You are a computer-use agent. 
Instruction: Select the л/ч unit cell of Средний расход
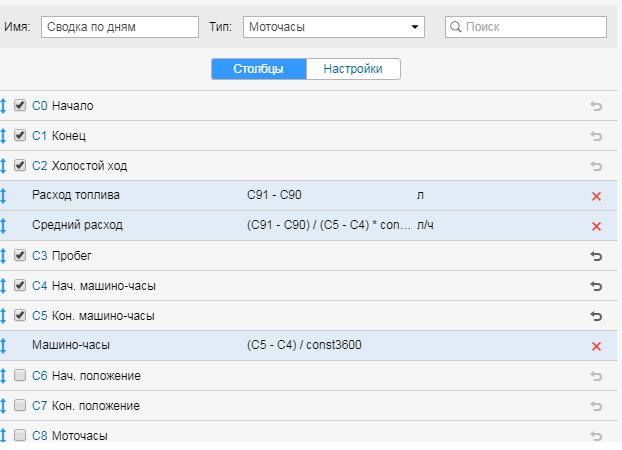tap(425, 226)
